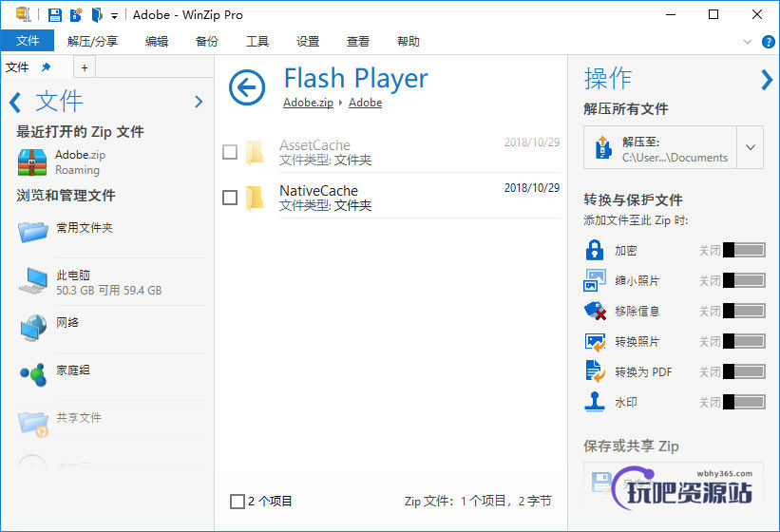Click the round back arrow button

[x=247, y=87]
